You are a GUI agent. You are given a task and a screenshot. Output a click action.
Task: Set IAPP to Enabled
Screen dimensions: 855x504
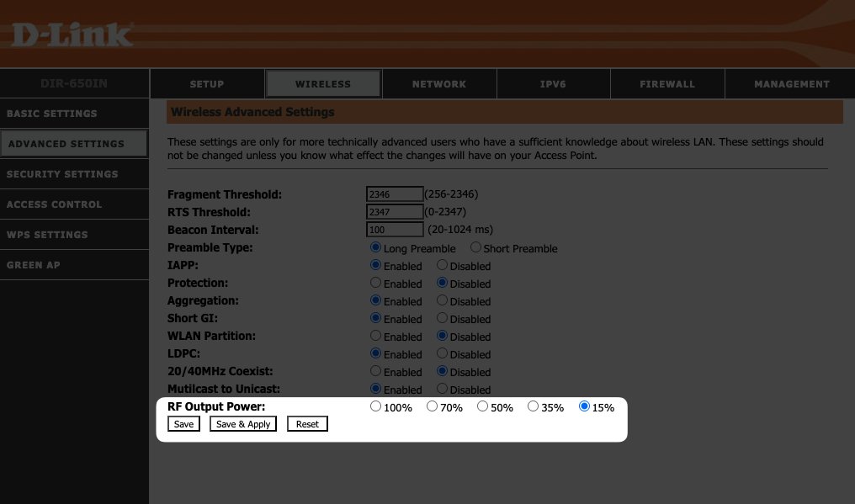(375, 264)
